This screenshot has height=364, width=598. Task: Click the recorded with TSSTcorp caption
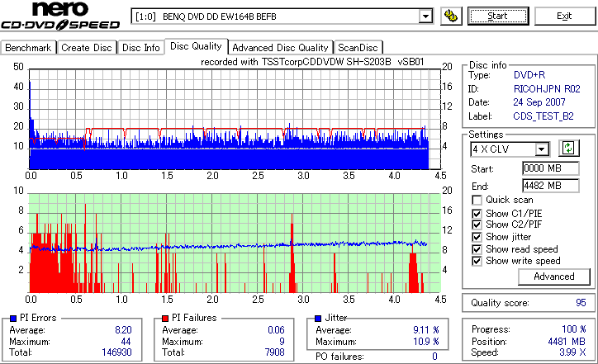[312, 62]
